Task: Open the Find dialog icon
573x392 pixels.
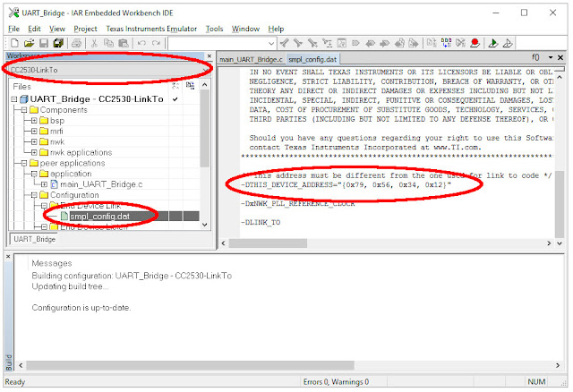Action: click(x=312, y=43)
